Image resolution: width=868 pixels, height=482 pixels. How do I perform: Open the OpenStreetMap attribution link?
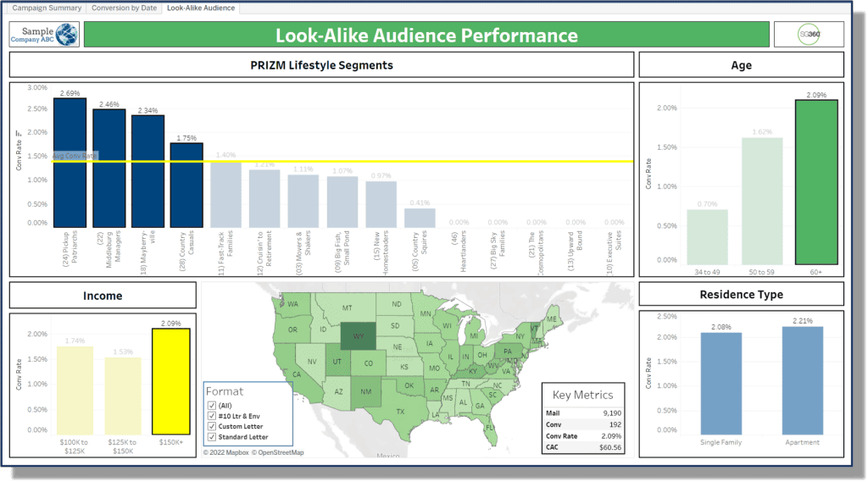(x=278, y=452)
